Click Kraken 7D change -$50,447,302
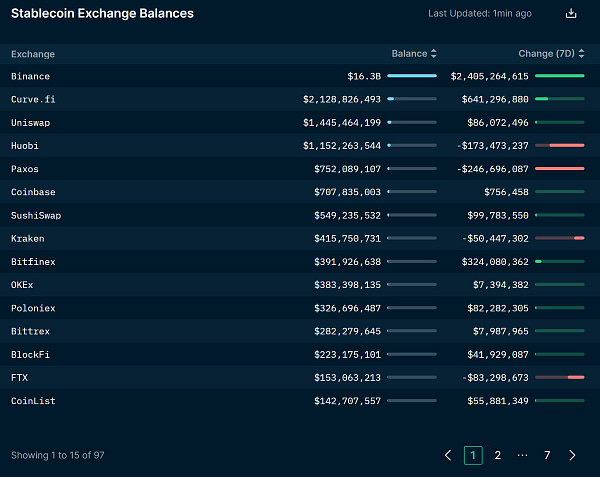The image size is (600, 477). [x=495, y=239]
